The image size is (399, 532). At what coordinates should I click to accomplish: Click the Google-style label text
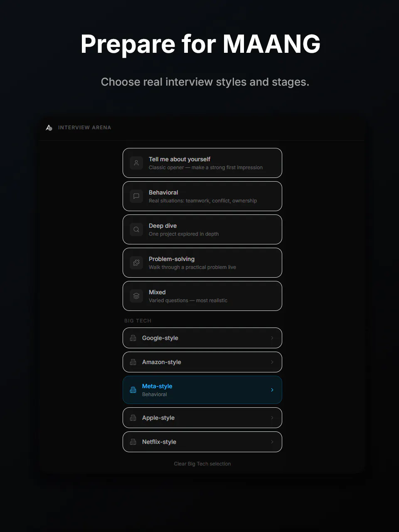click(160, 338)
